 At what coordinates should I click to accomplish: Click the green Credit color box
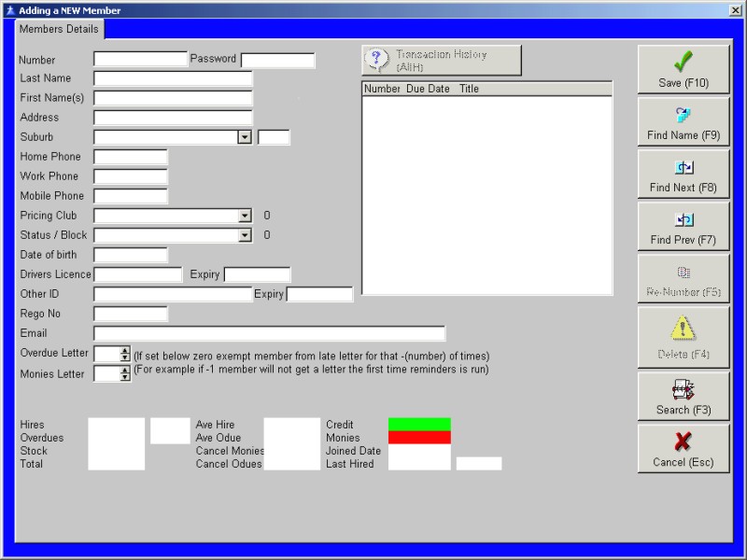tap(419, 425)
